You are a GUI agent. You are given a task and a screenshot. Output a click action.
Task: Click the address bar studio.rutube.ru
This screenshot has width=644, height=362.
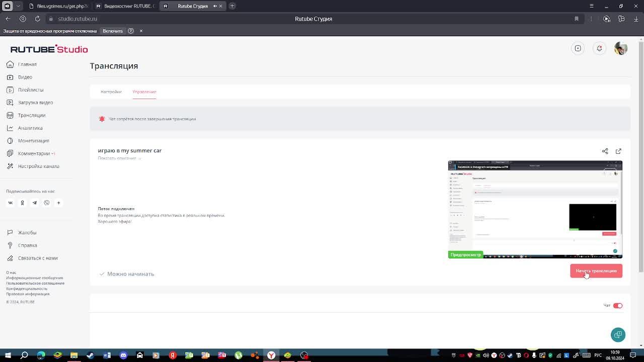(x=77, y=19)
